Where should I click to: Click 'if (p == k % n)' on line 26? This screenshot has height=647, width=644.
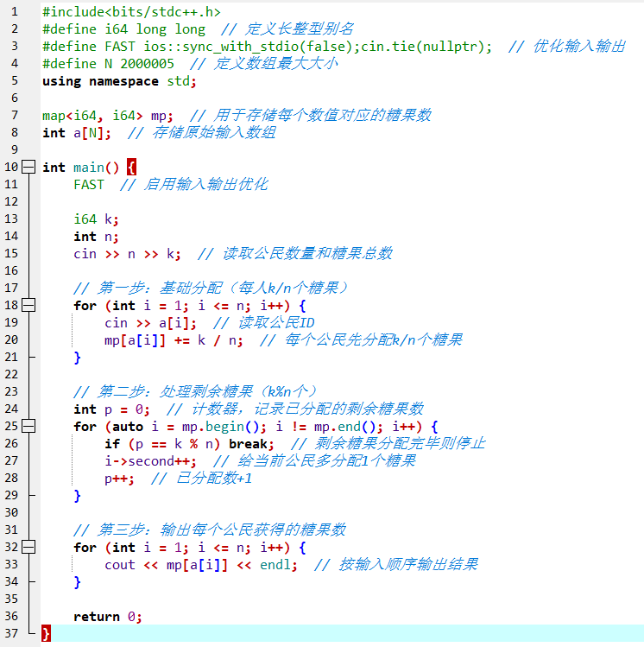coord(162,444)
